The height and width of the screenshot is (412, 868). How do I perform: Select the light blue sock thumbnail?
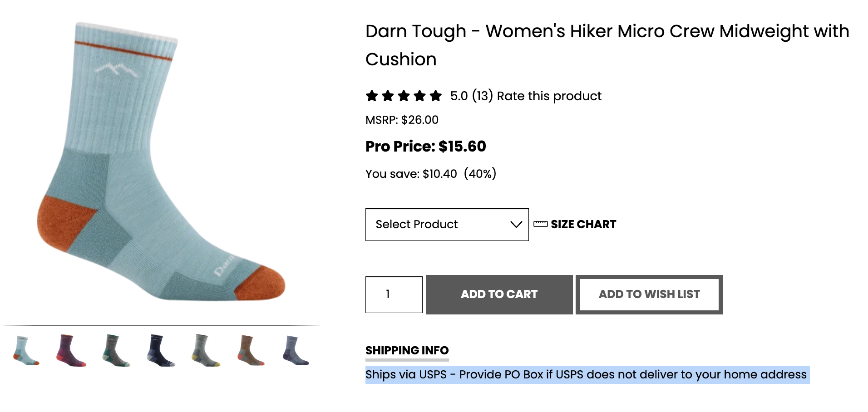(26, 350)
